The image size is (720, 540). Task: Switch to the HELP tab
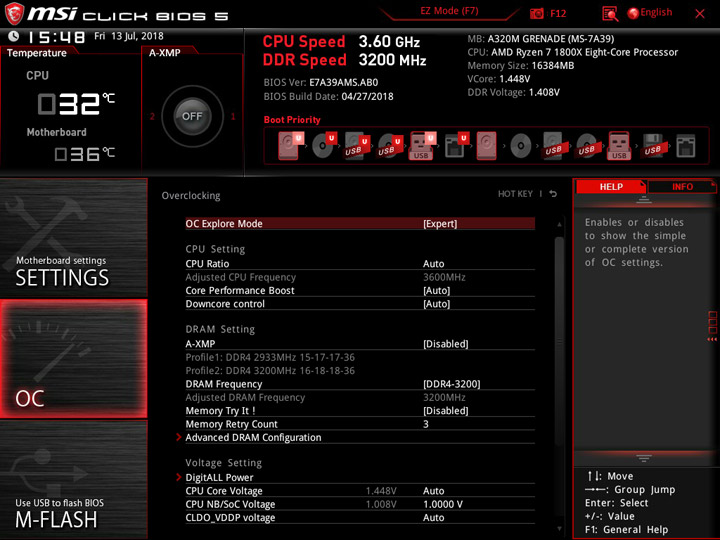[x=611, y=186]
